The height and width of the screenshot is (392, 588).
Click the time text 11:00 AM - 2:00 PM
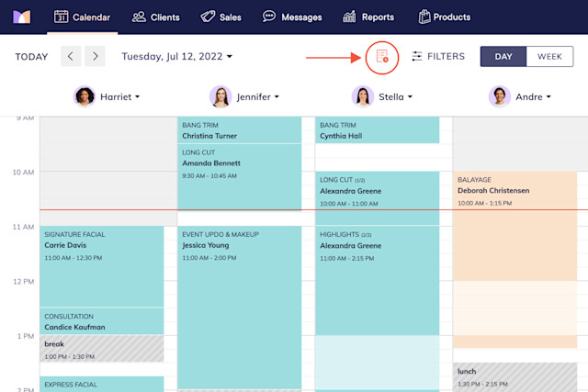tap(209, 258)
